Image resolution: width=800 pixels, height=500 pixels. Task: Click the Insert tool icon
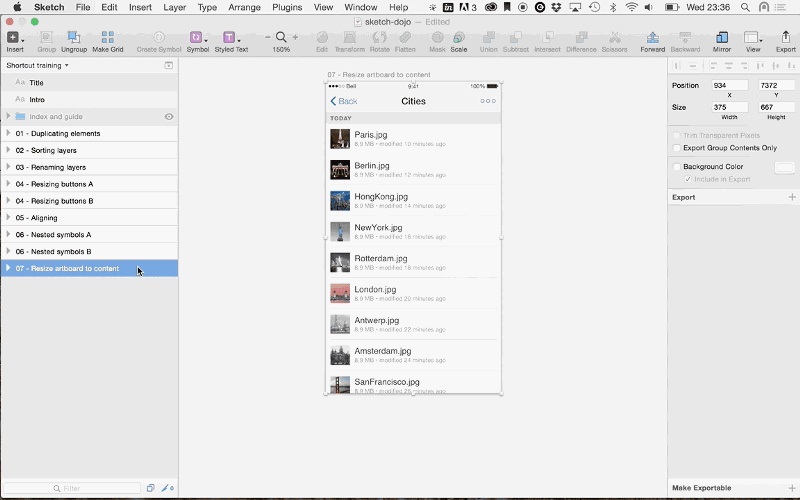(x=13, y=38)
